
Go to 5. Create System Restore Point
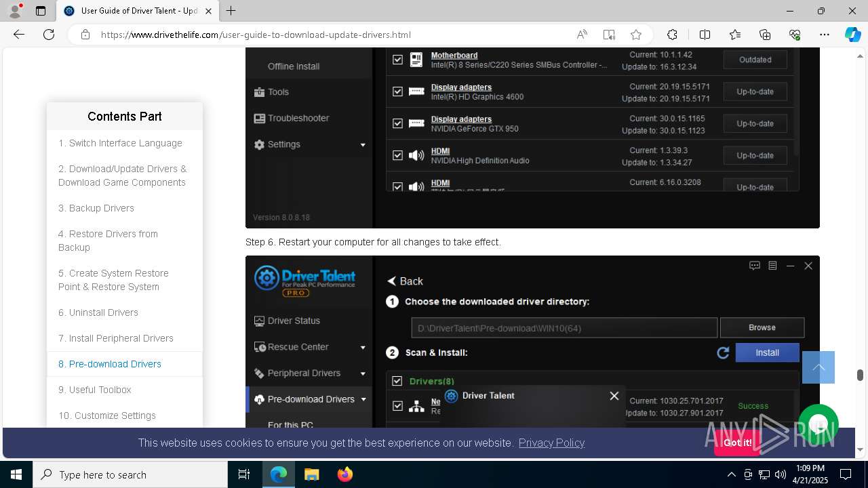click(x=113, y=280)
